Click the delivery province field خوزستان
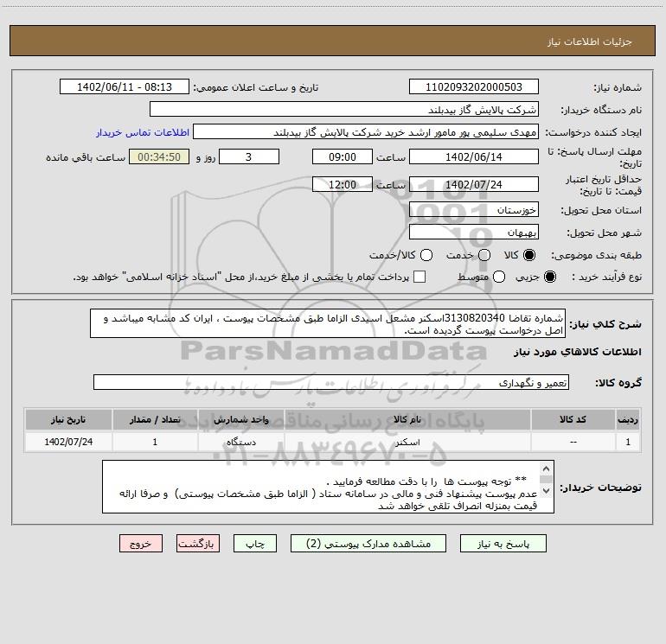The height and width of the screenshot is (644, 666). 474,209
